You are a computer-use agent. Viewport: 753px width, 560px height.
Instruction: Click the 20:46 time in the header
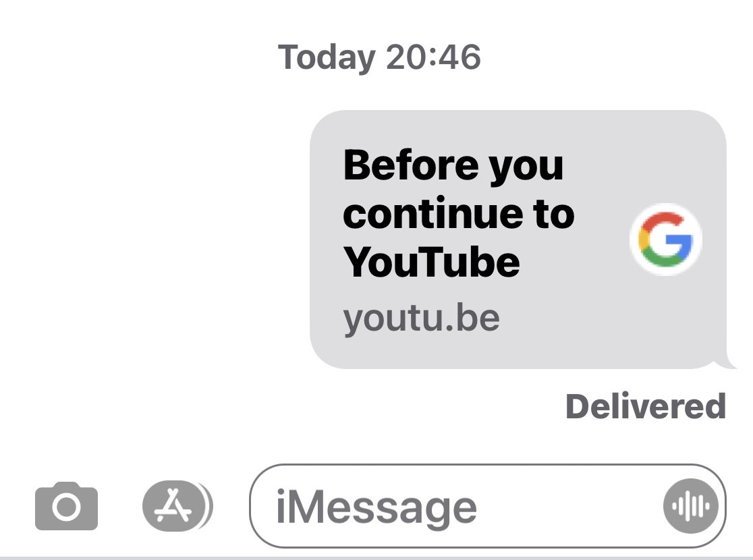433,57
